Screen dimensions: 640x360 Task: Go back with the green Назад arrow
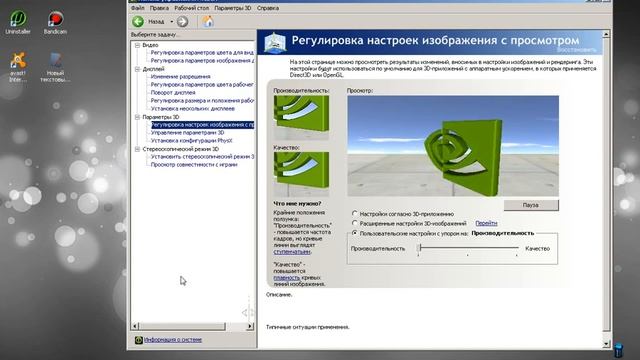click(x=138, y=21)
